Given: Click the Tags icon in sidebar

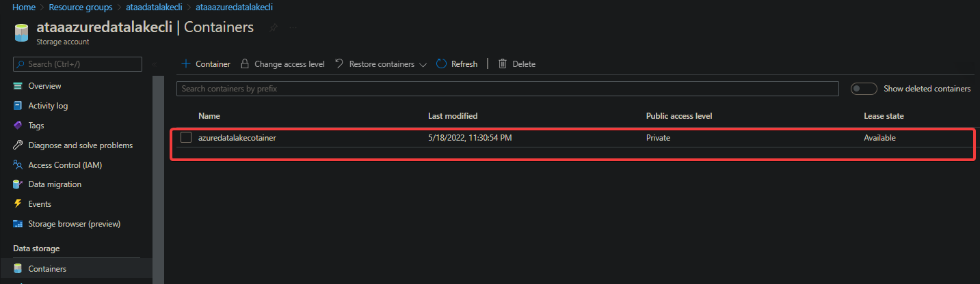Looking at the screenshot, I should 18,126.
